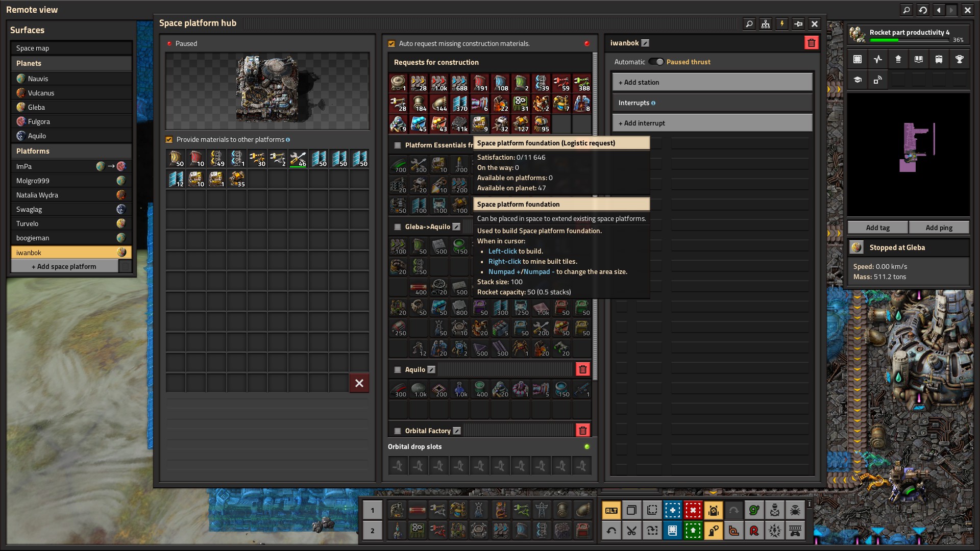Open production statistics pulse-graph icon
980x551 pixels.
[x=878, y=59]
